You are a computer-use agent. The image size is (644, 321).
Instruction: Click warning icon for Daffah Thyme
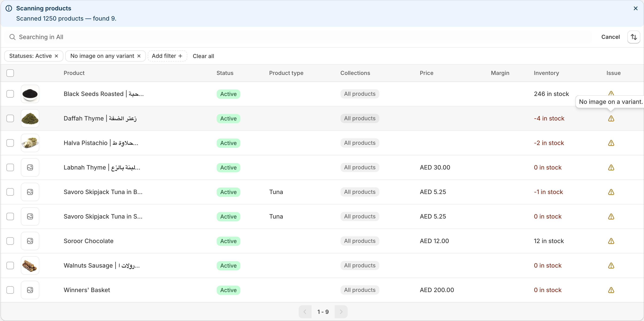click(x=611, y=118)
